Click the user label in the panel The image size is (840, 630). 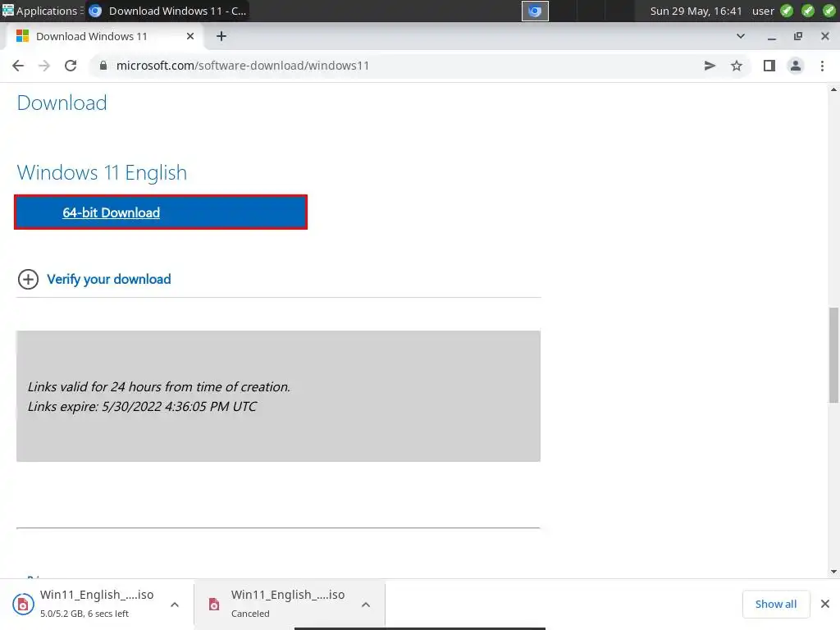point(763,11)
